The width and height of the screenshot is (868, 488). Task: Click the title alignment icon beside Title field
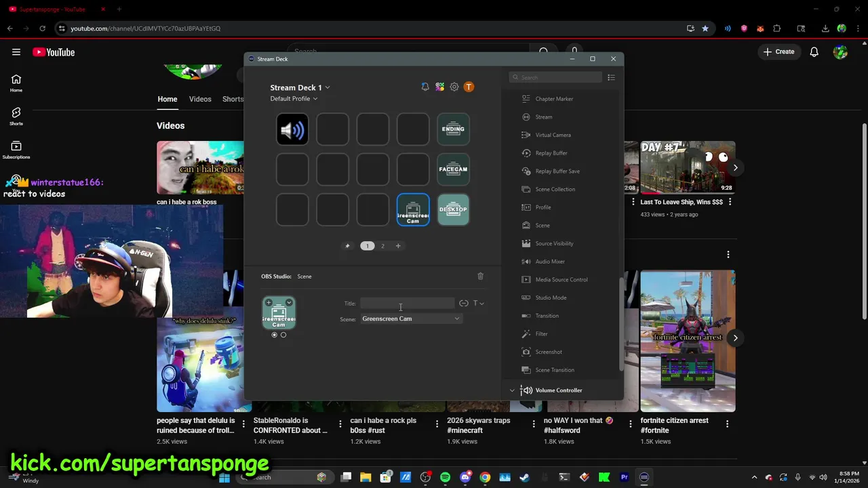[464, 304]
